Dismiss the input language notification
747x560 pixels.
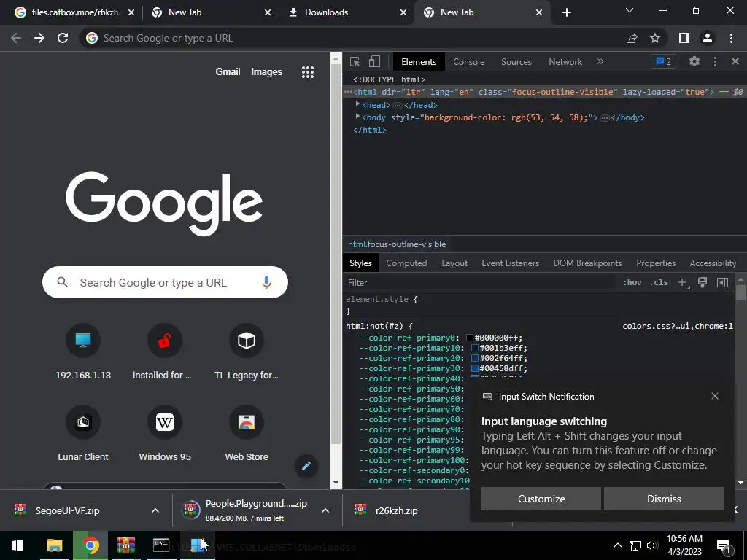click(664, 499)
